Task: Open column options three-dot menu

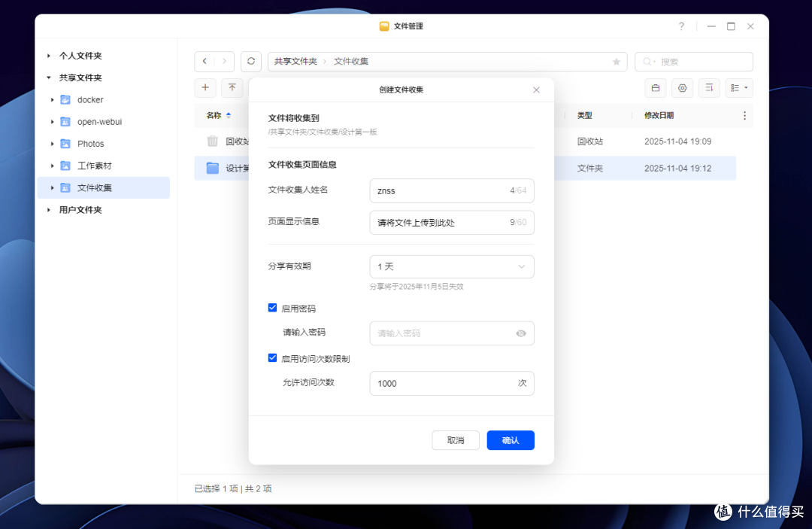Action: (x=744, y=116)
